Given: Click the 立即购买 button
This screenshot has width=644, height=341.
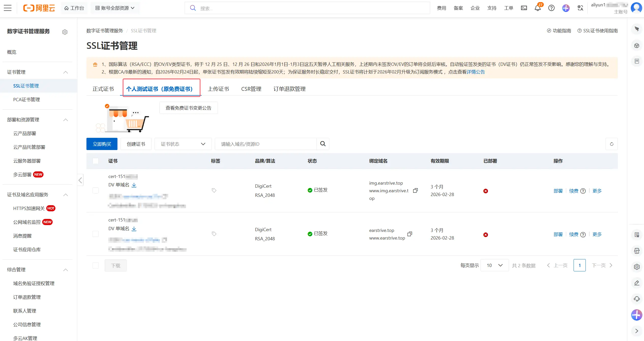Looking at the screenshot, I should coord(102,144).
